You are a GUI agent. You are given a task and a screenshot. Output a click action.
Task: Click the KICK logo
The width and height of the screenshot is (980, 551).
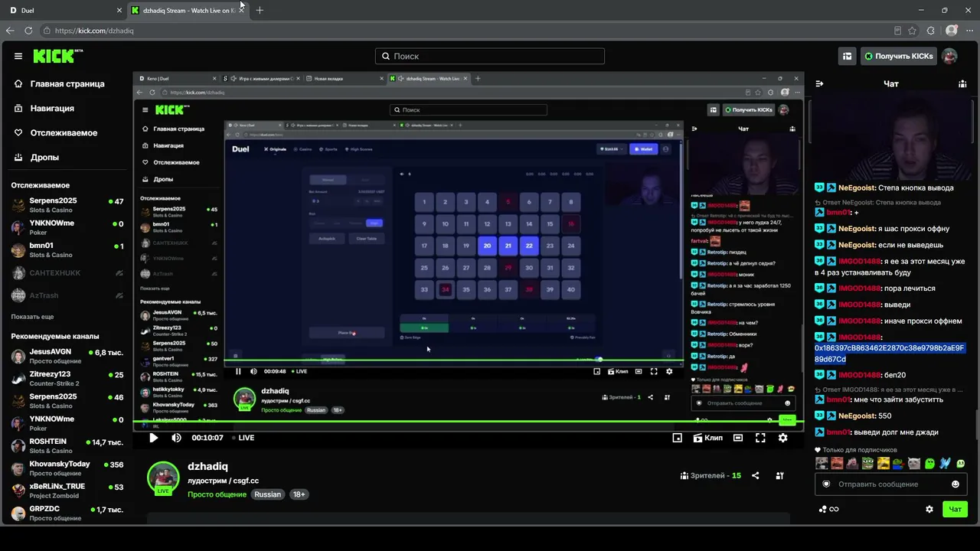click(58, 56)
